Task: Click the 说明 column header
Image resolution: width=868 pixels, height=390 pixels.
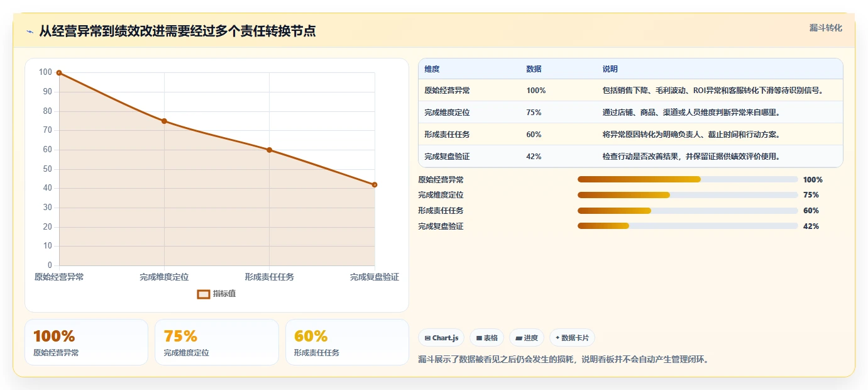Action: (x=610, y=69)
